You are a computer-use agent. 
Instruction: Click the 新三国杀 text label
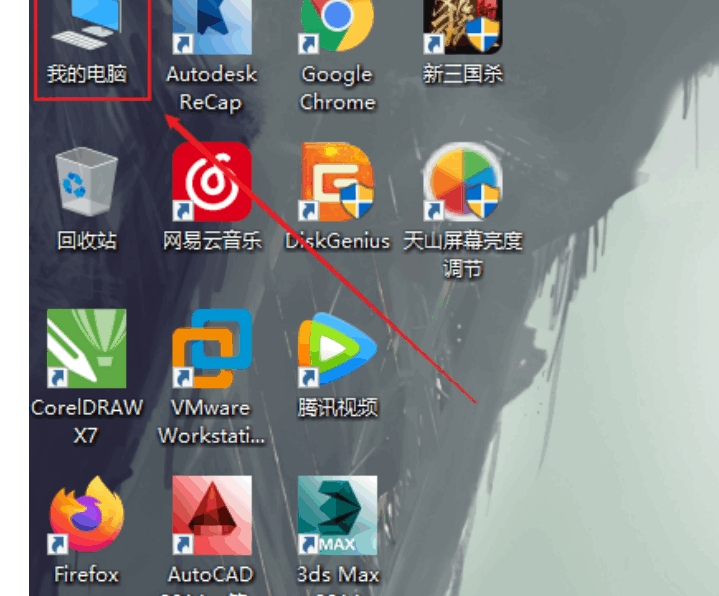pos(463,74)
